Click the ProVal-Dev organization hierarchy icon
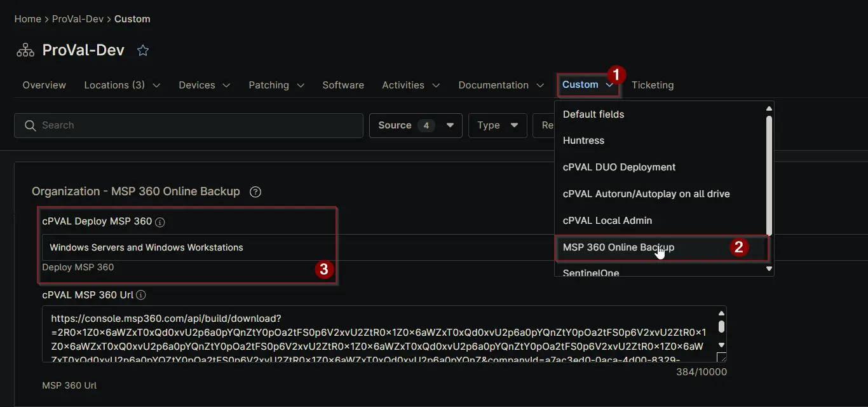 click(25, 50)
